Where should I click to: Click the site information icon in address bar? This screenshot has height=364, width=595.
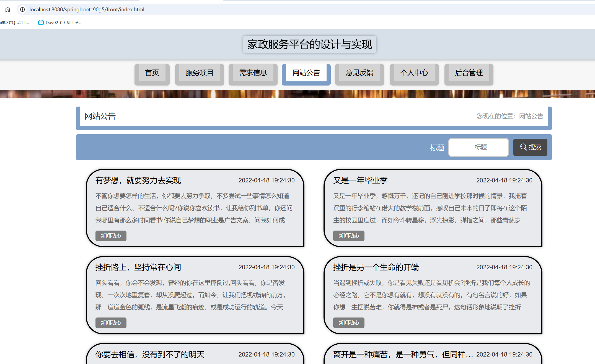pyautogui.click(x=22, y=9)
